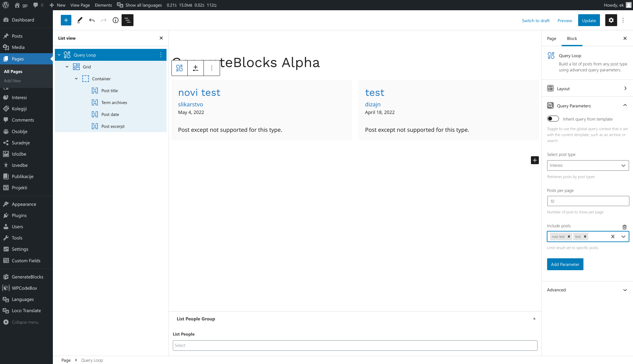The image size is (633, 364).
Task: Open the Plugins admin menu
Action: (x=19, y=215)
